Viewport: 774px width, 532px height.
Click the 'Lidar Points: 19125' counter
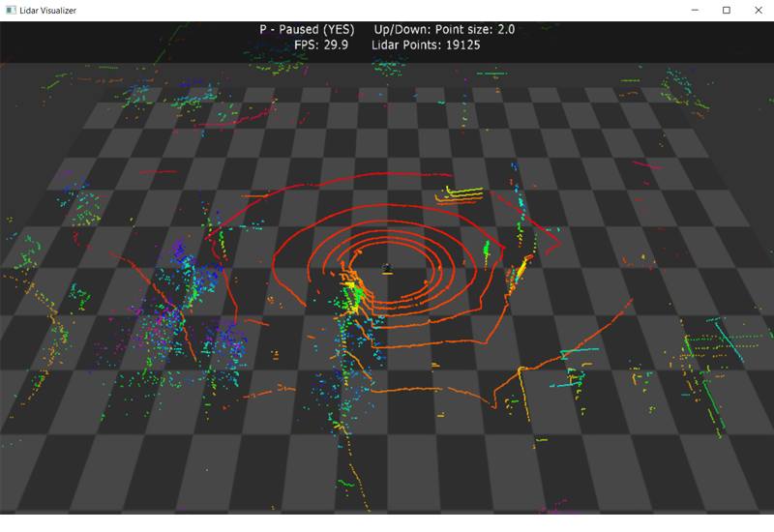tap(426, 44)
